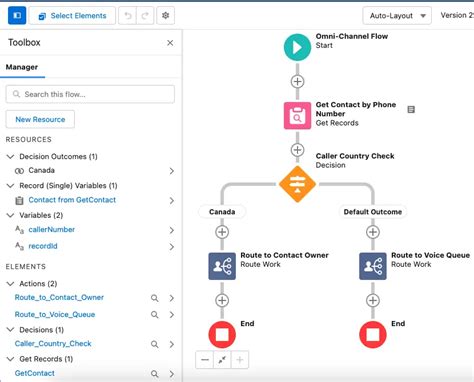The width and height of the screenshot is (474, 382).
Task: Add element under Default Outcome branch
Action: click(x=373, y=232)
